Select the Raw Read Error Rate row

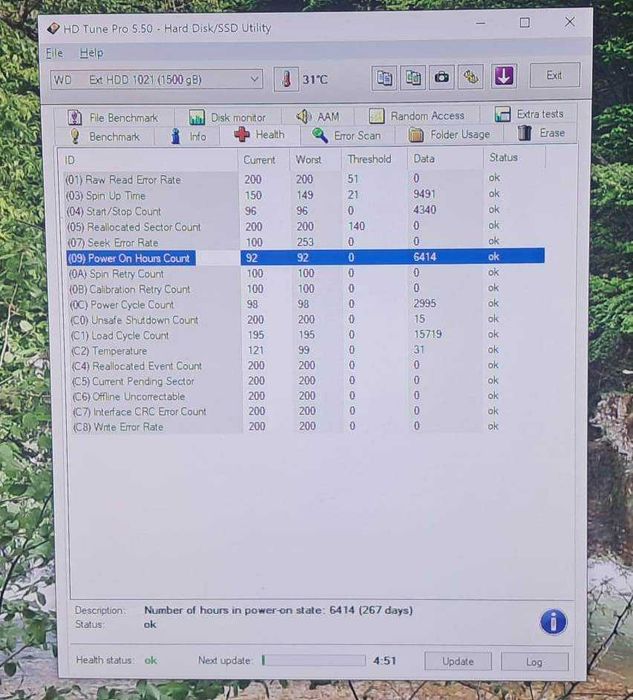304,179
